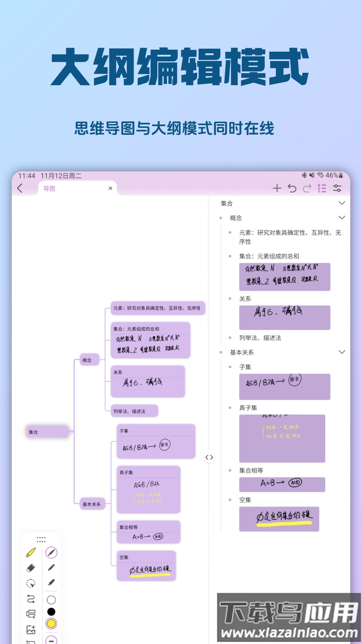
Task: Click the add node tool
Action: 31,614
